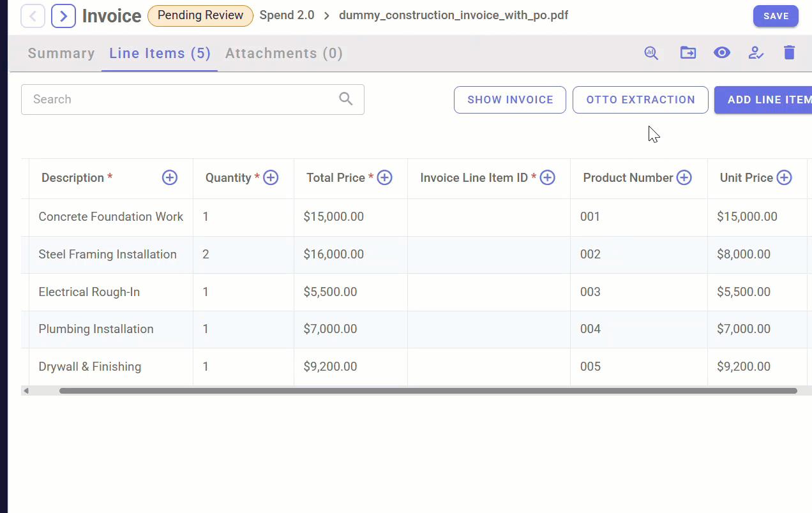Click the move-to-folder icon
This screenshot has height=513, width=812.
(x=688, y=53)
